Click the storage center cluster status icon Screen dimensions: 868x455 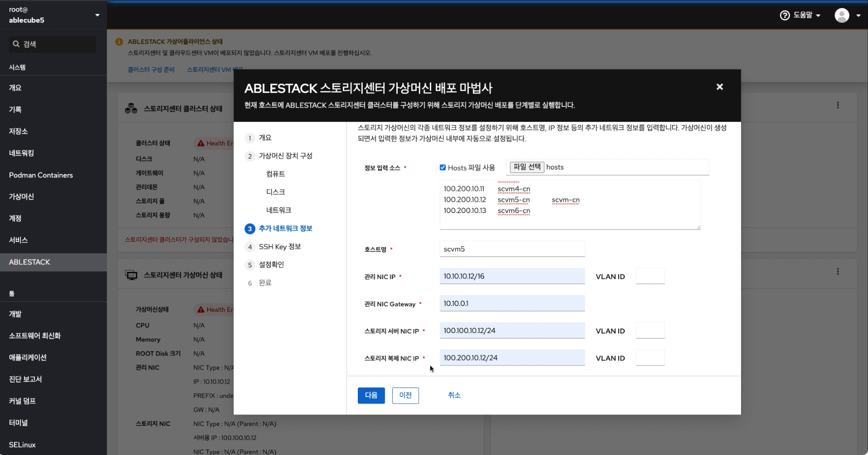pos(131,108)
